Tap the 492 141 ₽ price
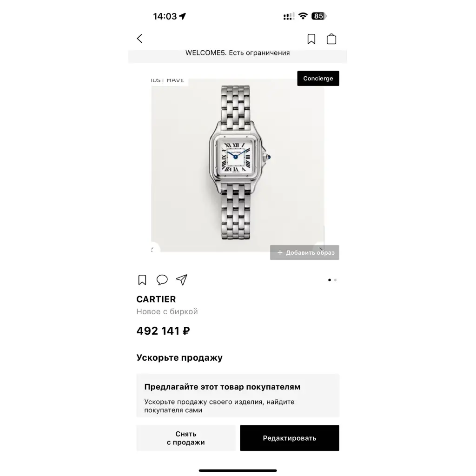Viewport: 476px width, 476px height. pyautogui.click(x=163, y=331)
